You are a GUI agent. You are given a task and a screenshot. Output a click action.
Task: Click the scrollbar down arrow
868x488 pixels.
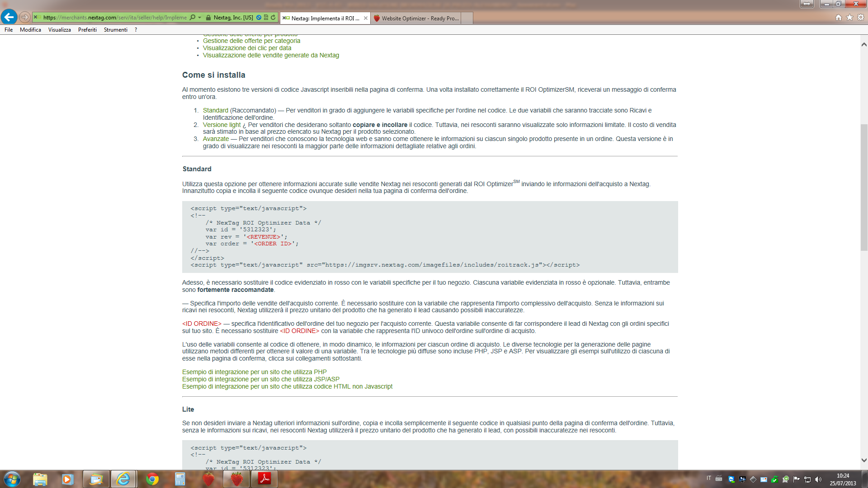point(864,460)
